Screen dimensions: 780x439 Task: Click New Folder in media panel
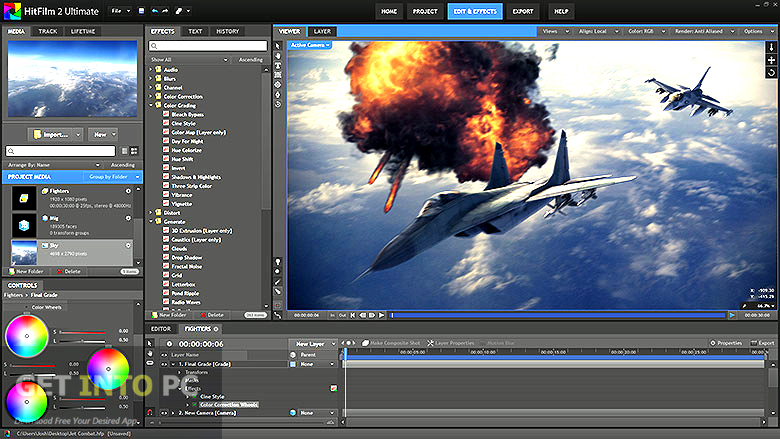tap(26, 271)
